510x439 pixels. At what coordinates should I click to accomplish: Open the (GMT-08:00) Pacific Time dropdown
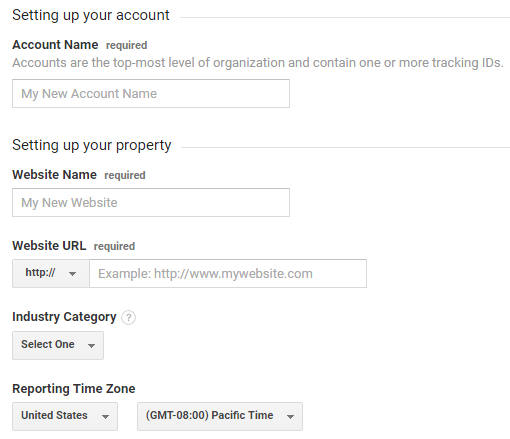coord(220,416)
